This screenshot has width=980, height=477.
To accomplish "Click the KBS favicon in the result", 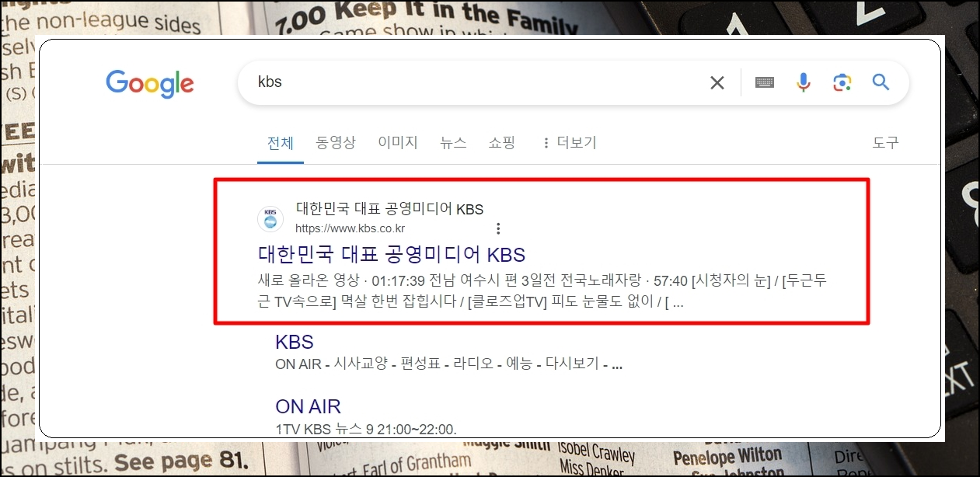I will [x=270, y=219].
